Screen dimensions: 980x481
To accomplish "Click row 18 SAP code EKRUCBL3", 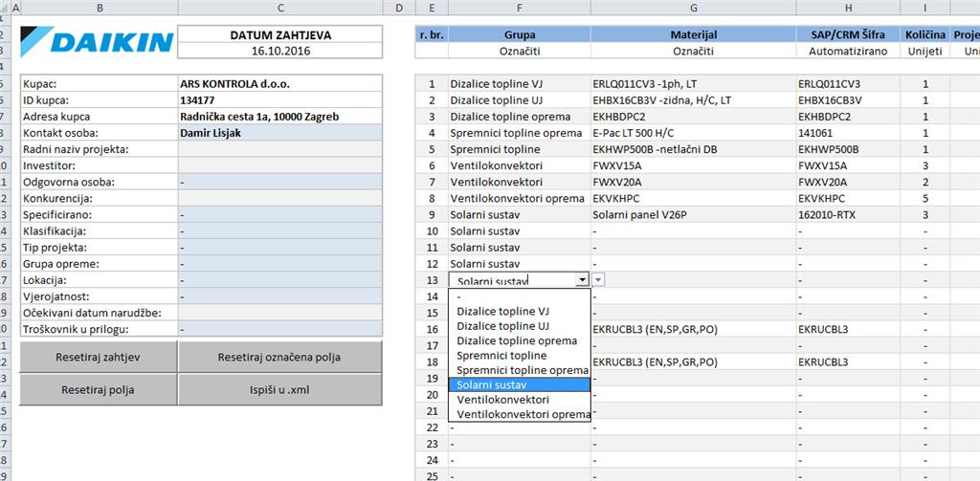I will pos(848,361).
